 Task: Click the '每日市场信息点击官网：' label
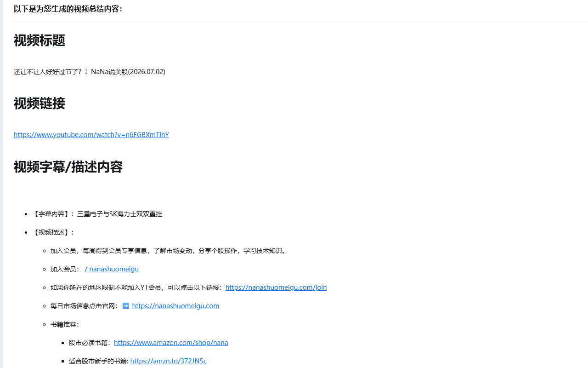85,306
